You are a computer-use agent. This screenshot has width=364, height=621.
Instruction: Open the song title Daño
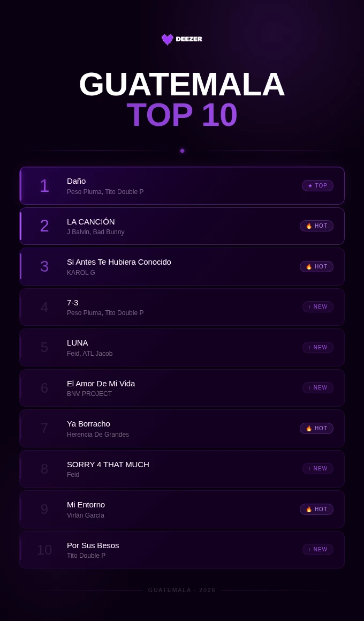pyautogui.click(x=76, y=181)
